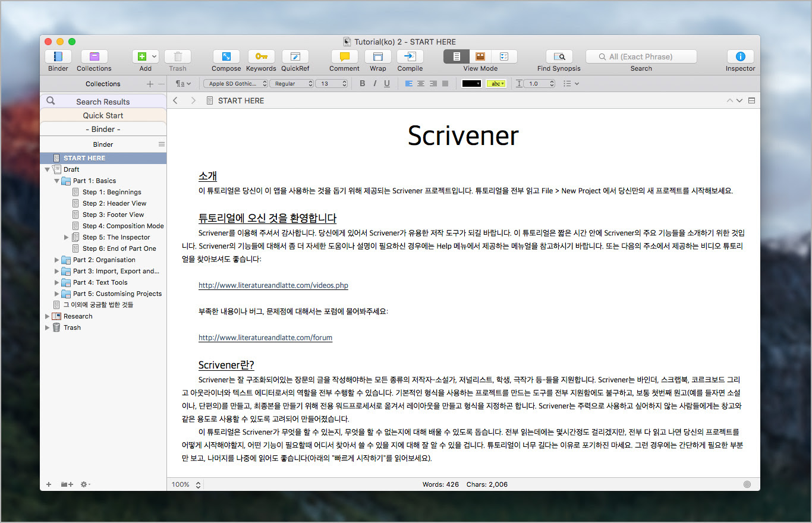Select the - Binder - collection tab
The width and height of the screenshot is (812, 523).
pos(103,129)
